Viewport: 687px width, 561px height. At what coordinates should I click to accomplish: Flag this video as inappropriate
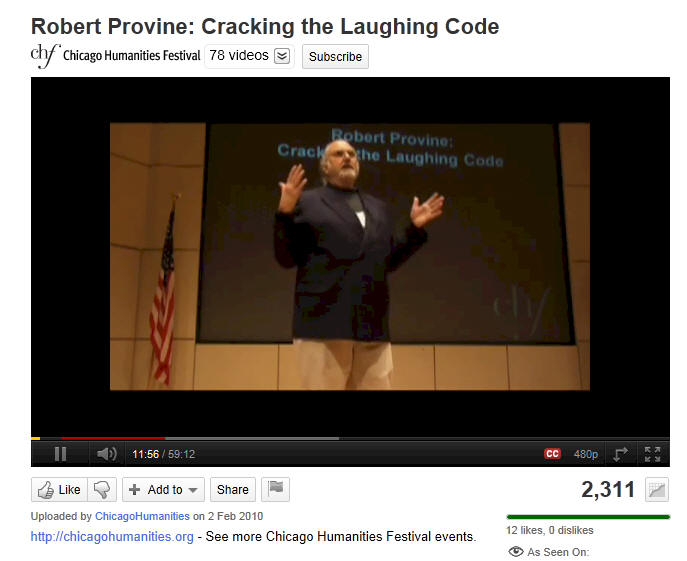pos(276,489)
